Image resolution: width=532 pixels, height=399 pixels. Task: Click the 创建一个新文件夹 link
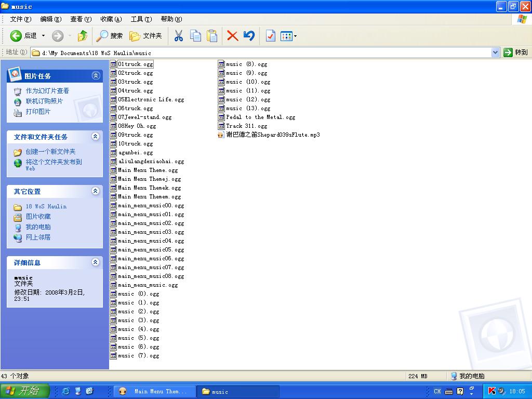tap(50, 152)
